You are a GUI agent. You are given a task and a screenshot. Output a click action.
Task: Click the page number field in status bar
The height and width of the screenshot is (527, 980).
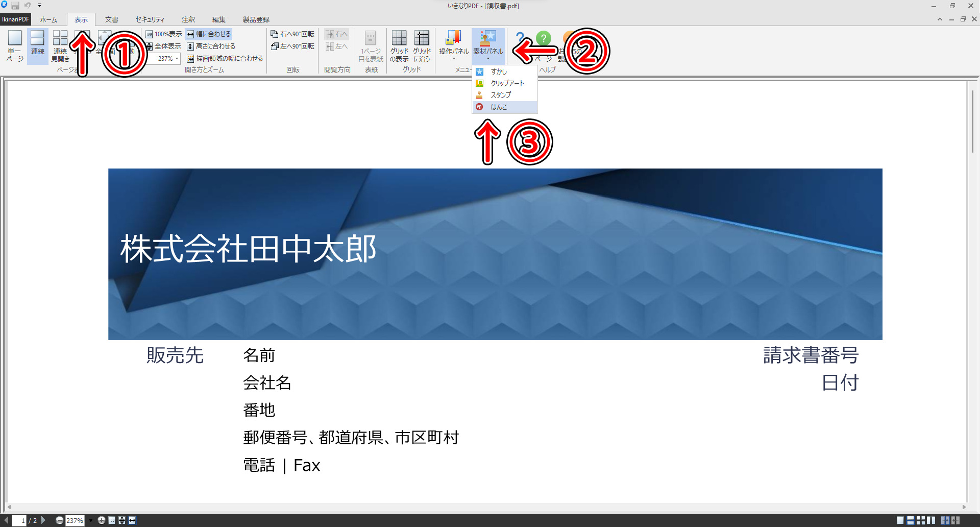click(x=20, y=520)
